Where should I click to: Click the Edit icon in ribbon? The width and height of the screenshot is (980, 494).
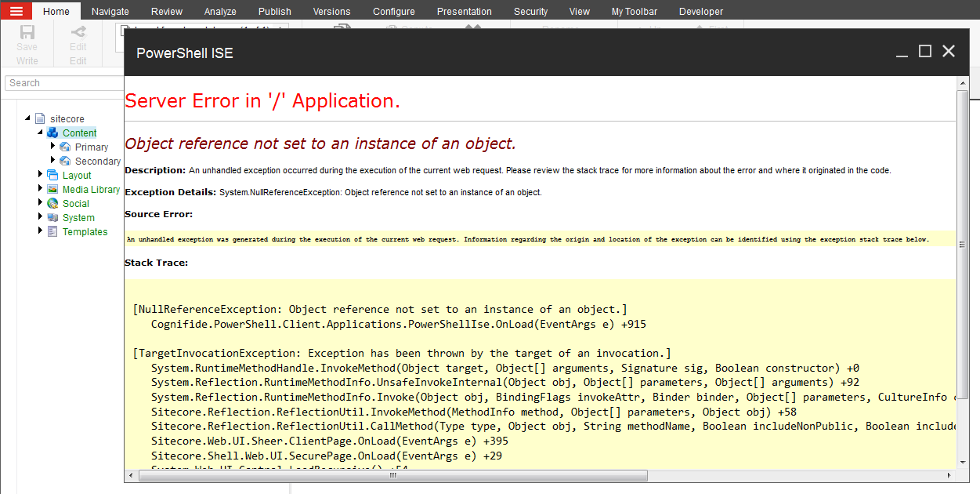pyautogui.click(x=78, y=33)
